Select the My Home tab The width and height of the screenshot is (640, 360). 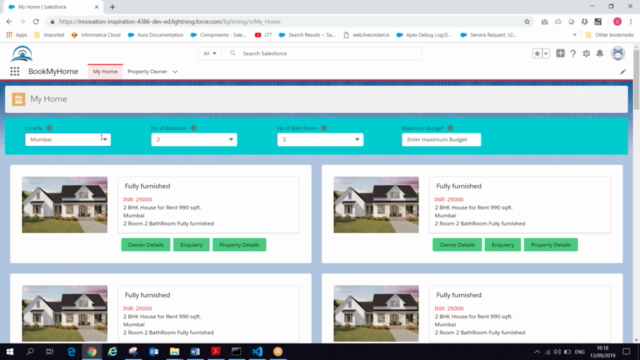[x=105, y=71]
